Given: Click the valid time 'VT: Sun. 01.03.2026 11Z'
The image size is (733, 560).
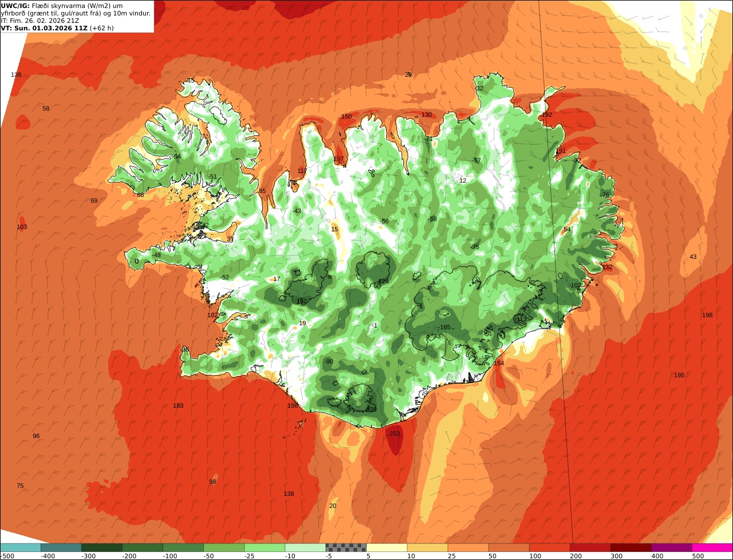Looking at the screenshot, I should pos(44,28).
